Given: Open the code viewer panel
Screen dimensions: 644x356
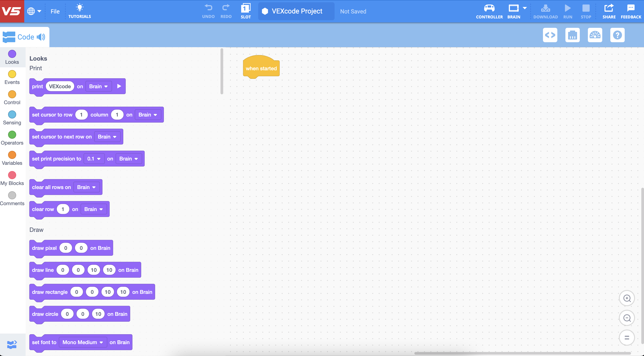Looking at the screenshot, I should point(550,35).
